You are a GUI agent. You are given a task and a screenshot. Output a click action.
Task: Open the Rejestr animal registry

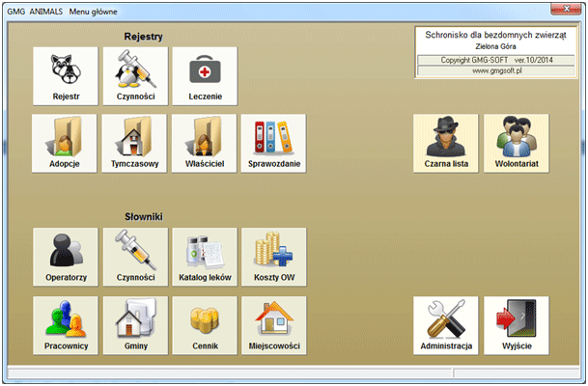click(x=66, y=76)
